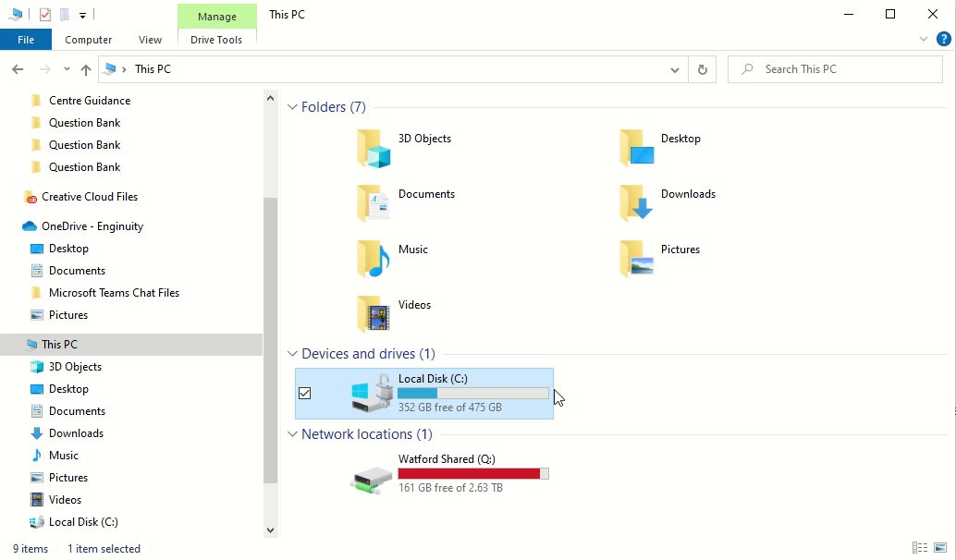This screenshot has height=560, width=956.
Task: Click the Refresh button beside address bar
Action: click(x=703, y=69)
